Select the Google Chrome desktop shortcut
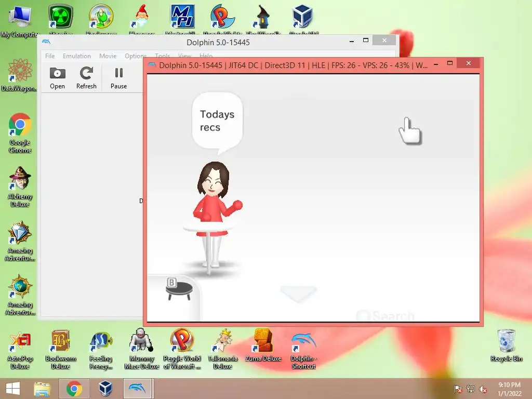532x399 pixels. [20, 132]
